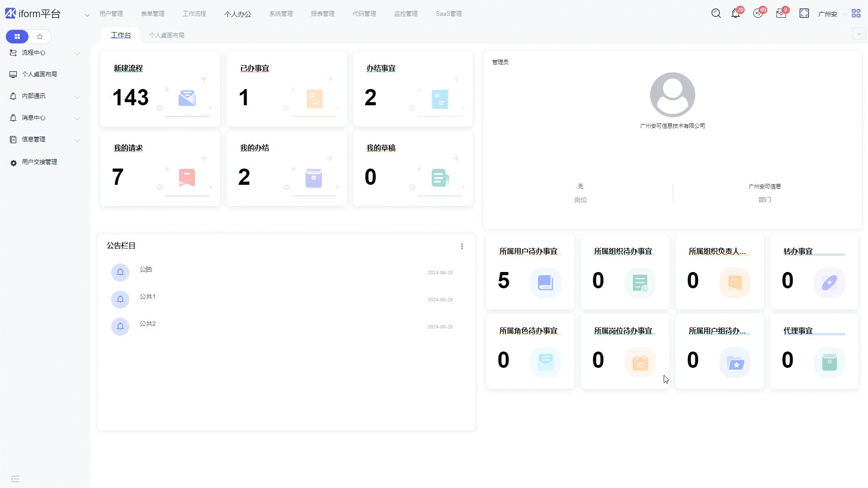Expand the 信息管理 sidebar menu
The image size is (868, 488).
point(45,140)
